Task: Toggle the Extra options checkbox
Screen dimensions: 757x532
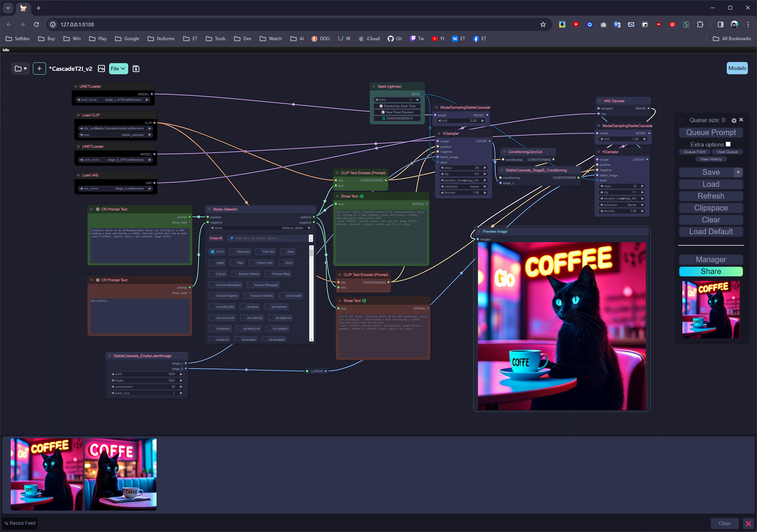Action: click(x=728, y=144)
